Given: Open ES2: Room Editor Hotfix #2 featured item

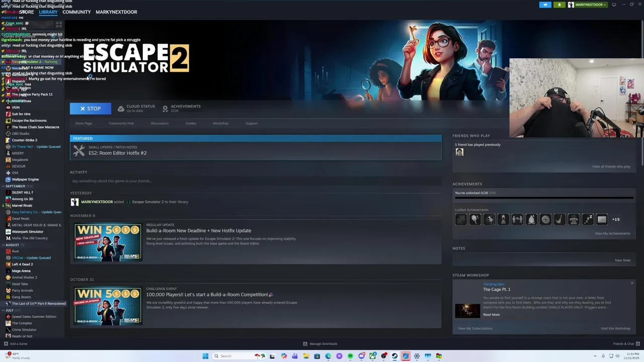Looking at the screenshot, I should (256, 150).
